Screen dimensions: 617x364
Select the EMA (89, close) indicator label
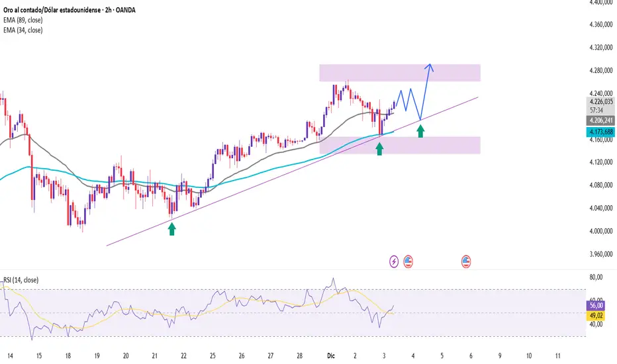23,20
